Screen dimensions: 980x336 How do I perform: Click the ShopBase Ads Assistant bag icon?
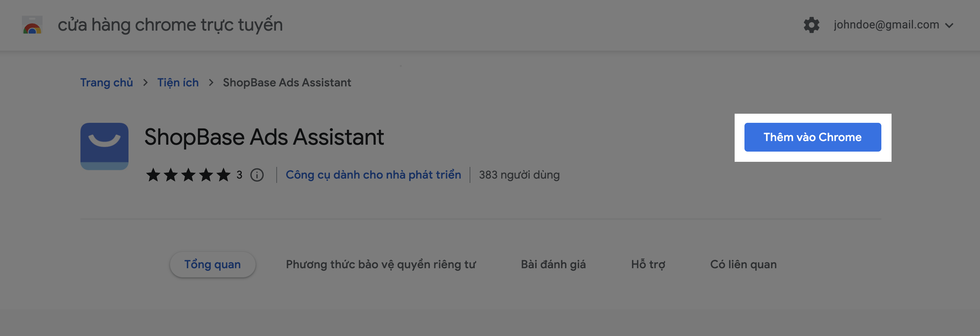[104, 146]
